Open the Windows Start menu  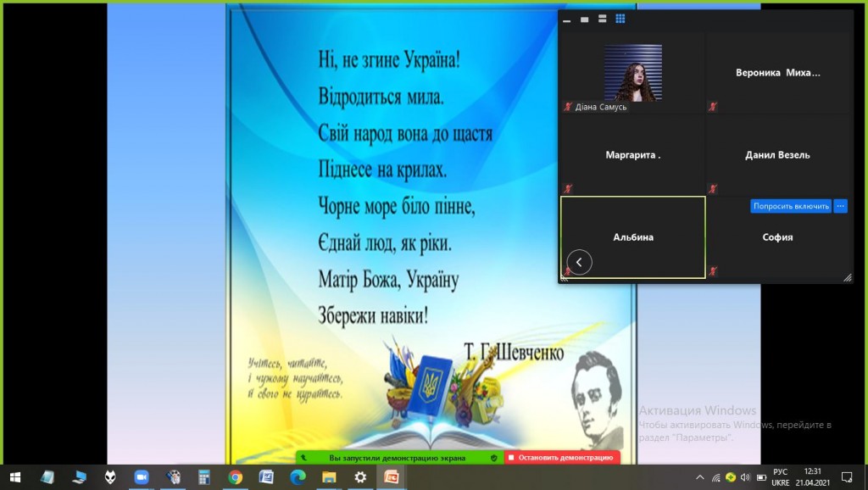[x=14, y=477]
